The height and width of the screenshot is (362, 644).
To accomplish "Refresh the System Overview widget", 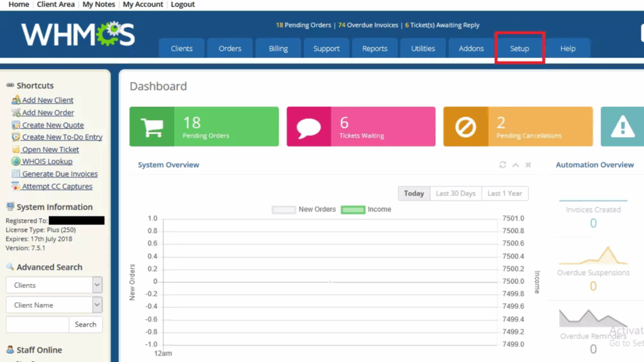I will [x=502, y=165].
